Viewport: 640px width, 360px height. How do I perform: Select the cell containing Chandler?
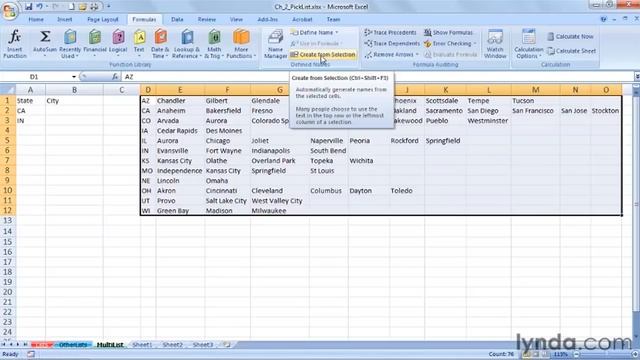[x=180, y=100]
